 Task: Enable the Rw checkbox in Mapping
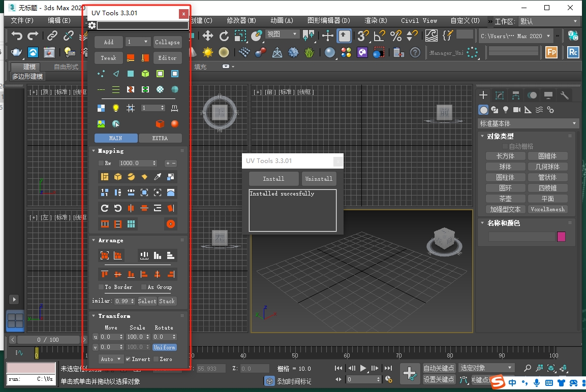tap(101, 163)
